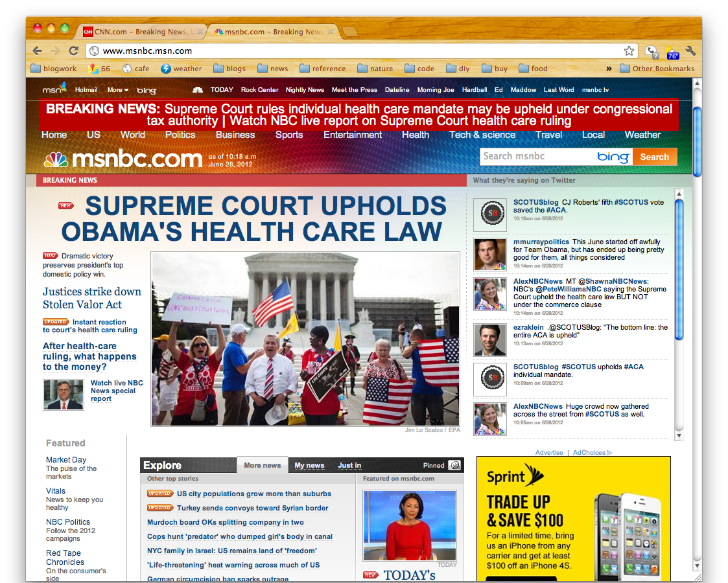Image resolution: width=728 pixels, height=583 pixels.
Task: Open the Politics navigation menu item
Action: pyautogui.click(x=180, y=135)
